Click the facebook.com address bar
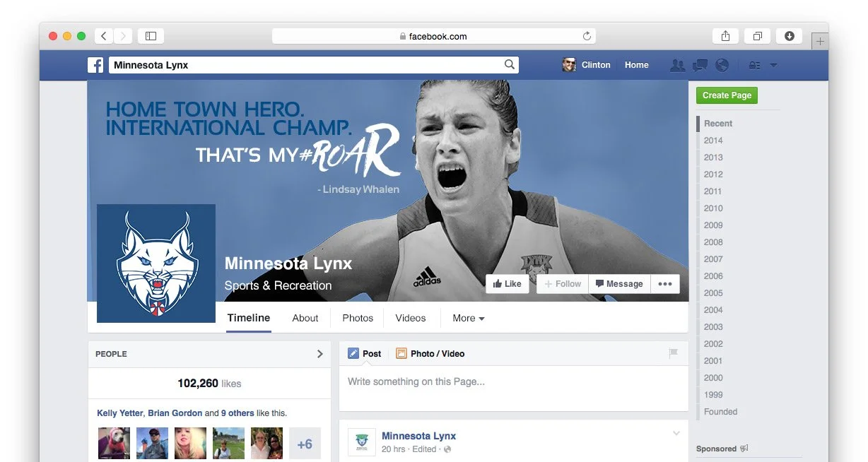Screen dimensions: 868x462 pyautogui.click(x=433, y=36)
